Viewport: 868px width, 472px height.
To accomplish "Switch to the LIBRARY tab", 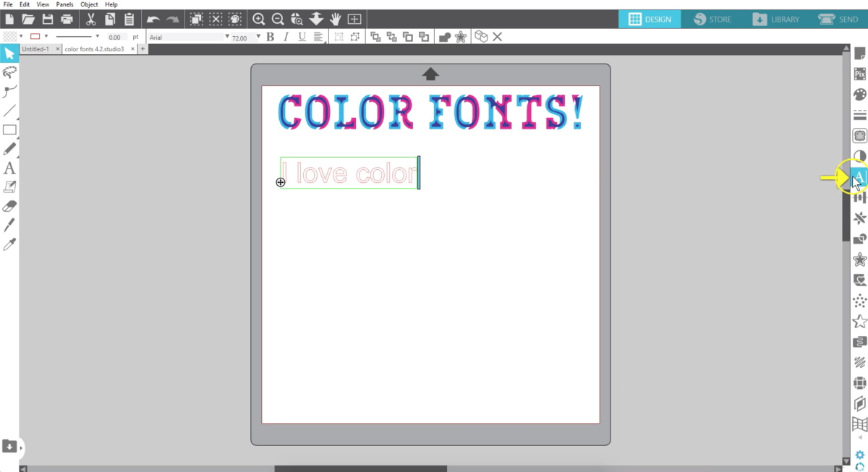I will (x=776, y=20).
